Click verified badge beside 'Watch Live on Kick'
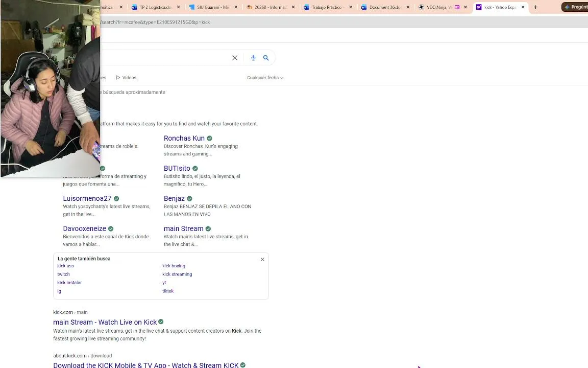Screen dimensions: 588x368 point(161,322)
